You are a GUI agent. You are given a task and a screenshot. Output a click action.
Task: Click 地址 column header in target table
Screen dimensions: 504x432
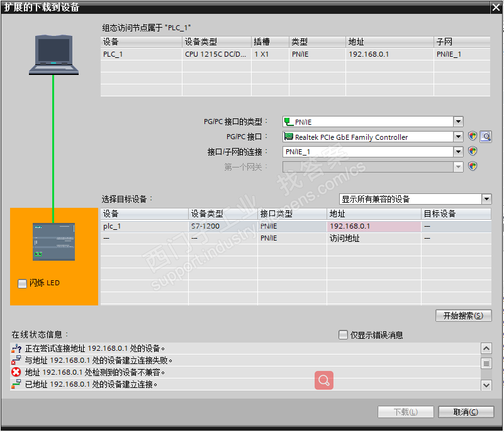tap(374, 213)
